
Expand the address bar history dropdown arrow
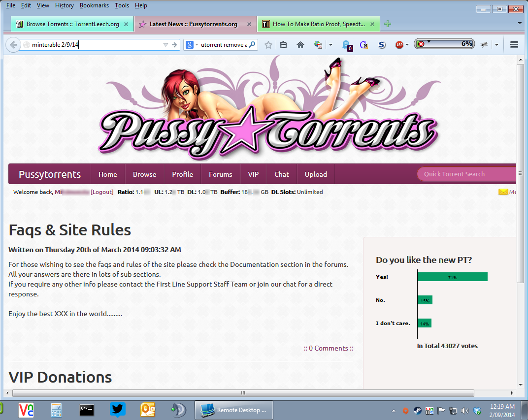pyautogui.click(x=165, y=45)
